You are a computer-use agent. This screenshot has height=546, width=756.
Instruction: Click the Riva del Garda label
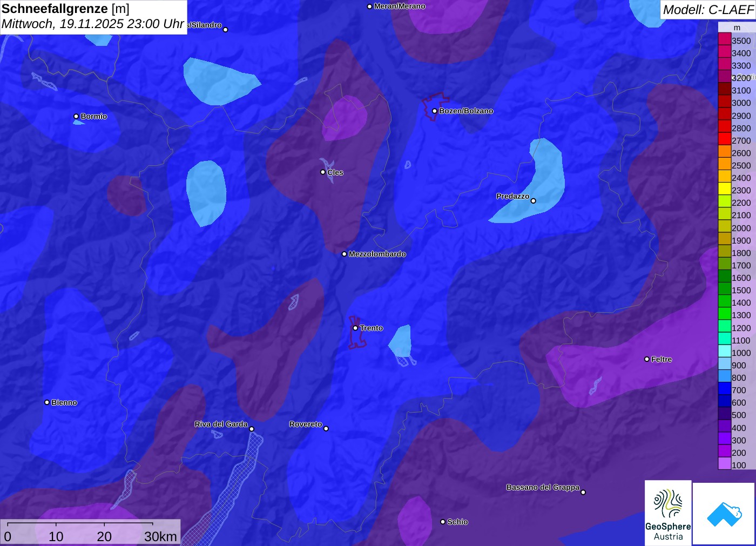221,424
